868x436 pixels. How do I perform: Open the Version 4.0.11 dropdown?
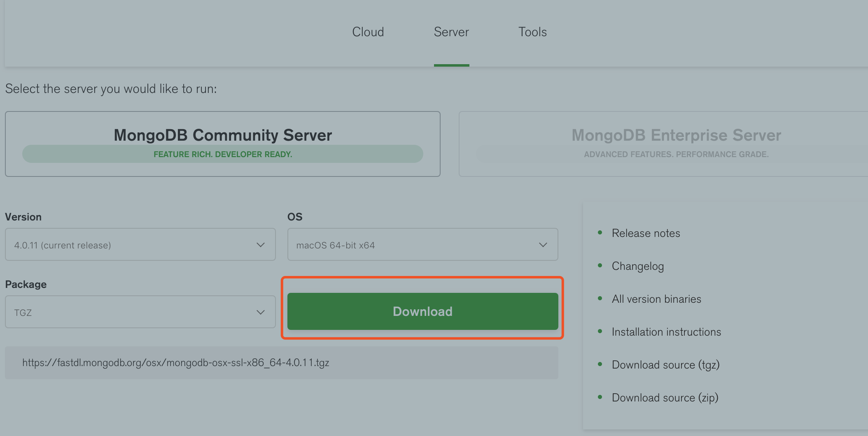[x=140, y=245]
